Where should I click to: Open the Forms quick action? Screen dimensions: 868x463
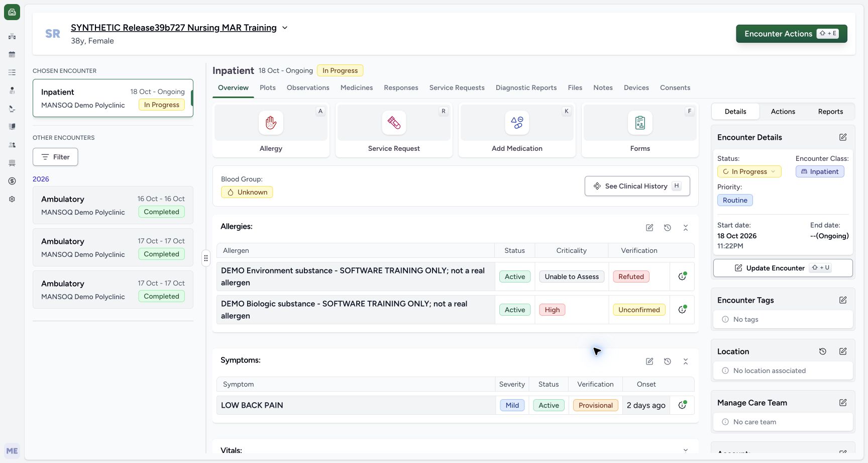(640, 130)
